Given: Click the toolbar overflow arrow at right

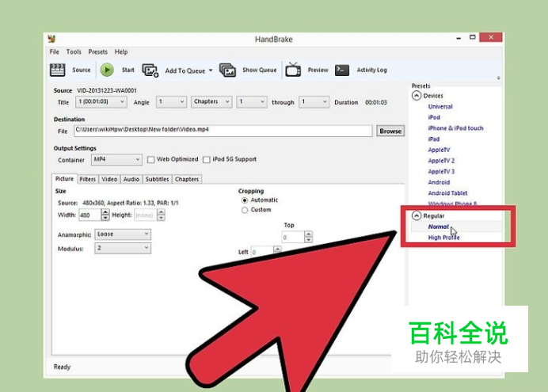Looking at the screenshot, I should point(498,78).
